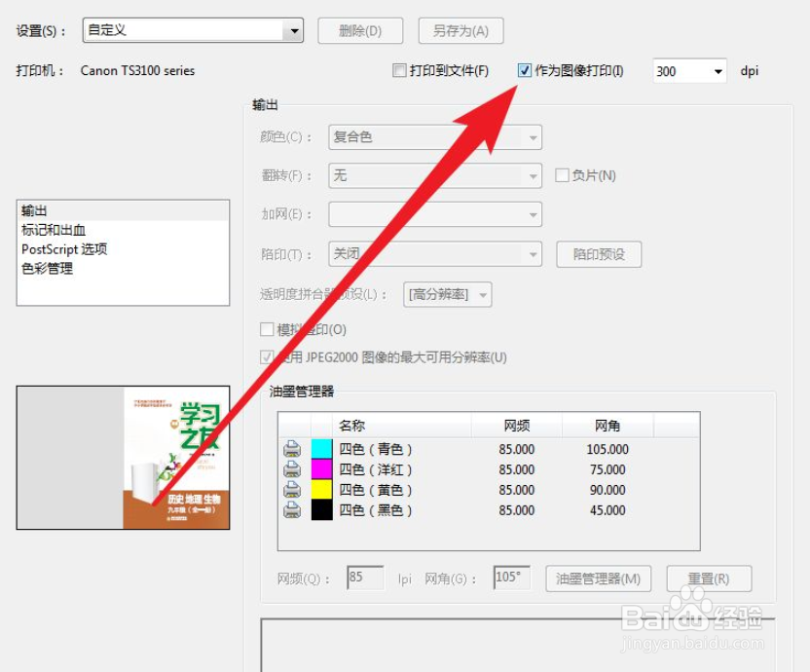This screenshot has width=810, height=672.
Task: Enable the 负片 option
Action: (x=562, y=175)
